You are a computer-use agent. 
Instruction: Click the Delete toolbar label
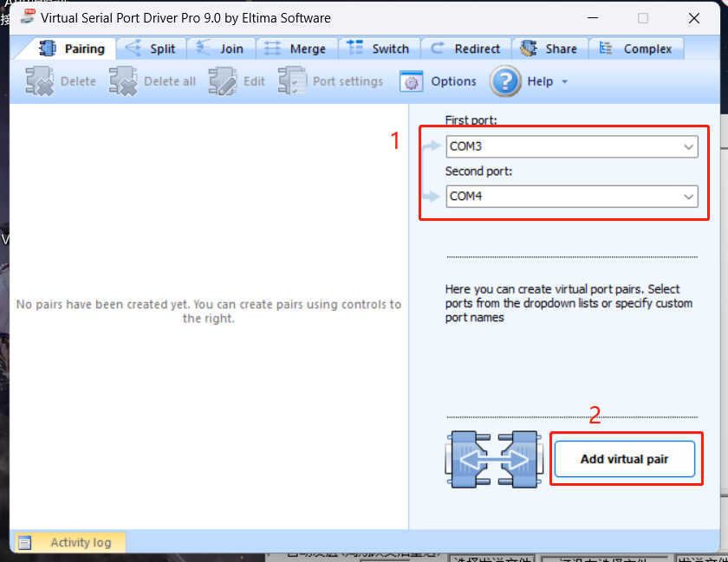click(78, 81)
